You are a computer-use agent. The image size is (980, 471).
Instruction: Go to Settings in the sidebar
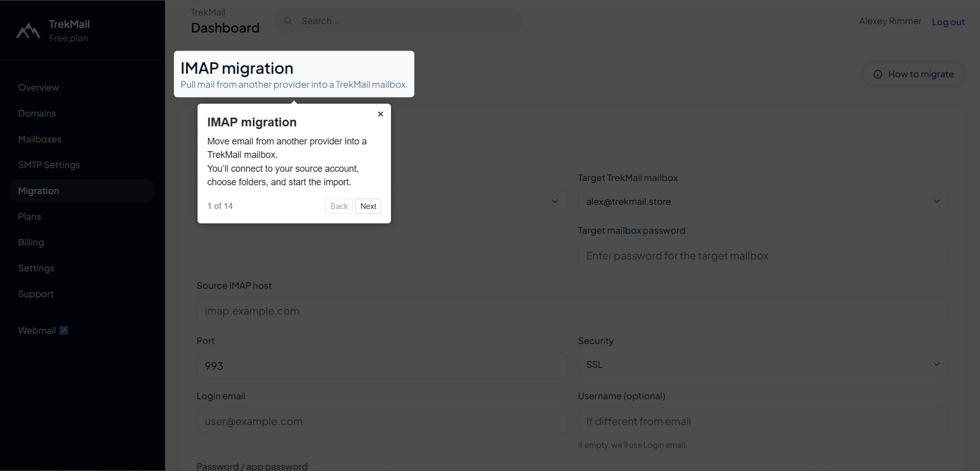(83, 268)
